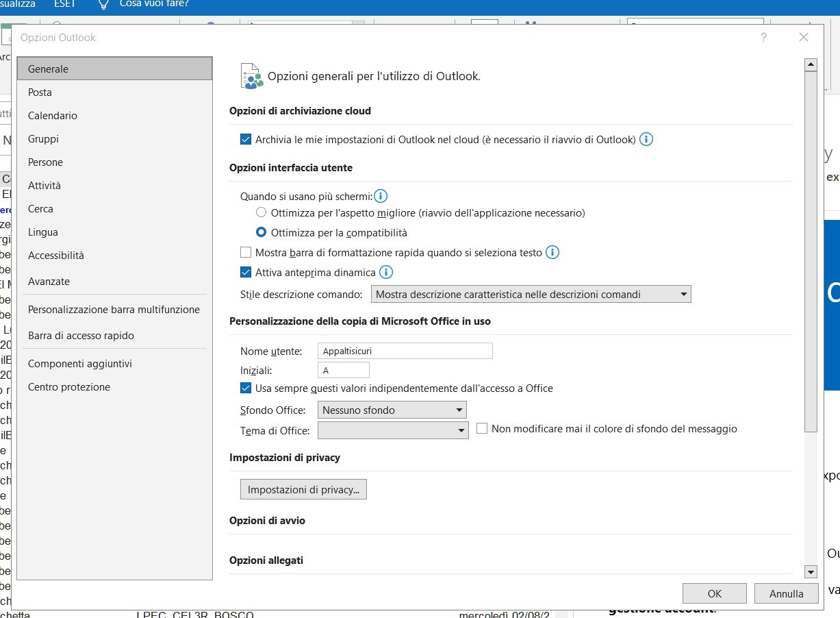Viewport: 840px width, 618px height.
Task: Select Ottimizza per la compatibilità radio button
Action: (x=261, y=232)
